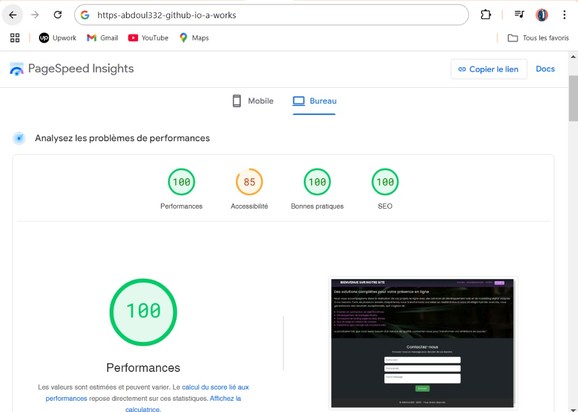Image resolution: width=578 pixels, height=412 pixels.
Task: Click the browser forward arrow
Action: pos(35,15)
